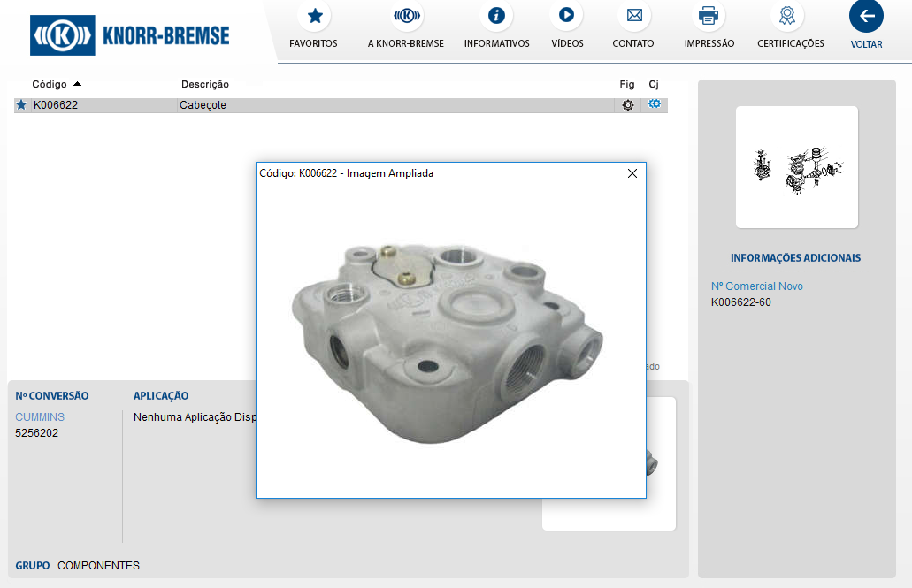Click the Contato envelope icon
The image size is (912, 588).
633,16
